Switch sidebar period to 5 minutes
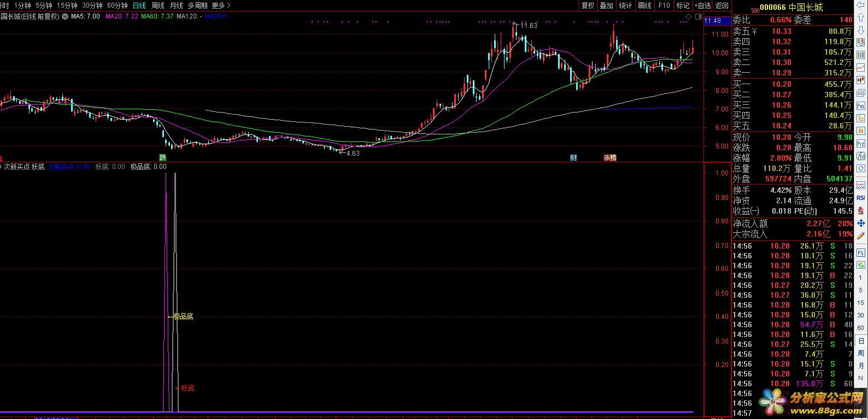The image size is (868, 419). tap(860, 290)
